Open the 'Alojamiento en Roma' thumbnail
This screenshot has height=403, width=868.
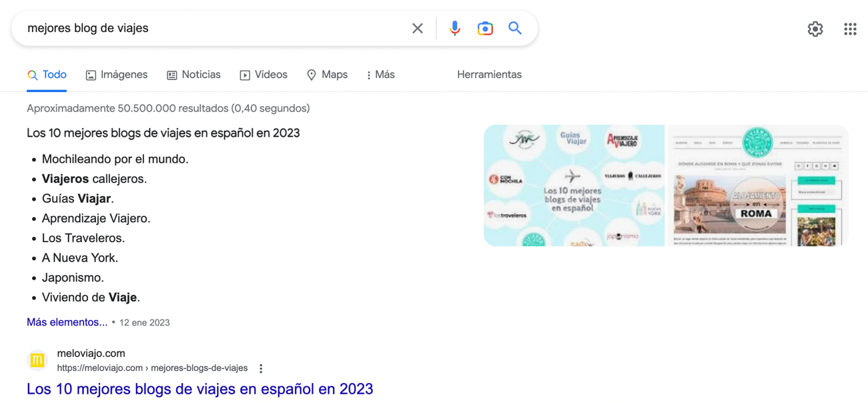pyautogui.click(x=758, y=185)
